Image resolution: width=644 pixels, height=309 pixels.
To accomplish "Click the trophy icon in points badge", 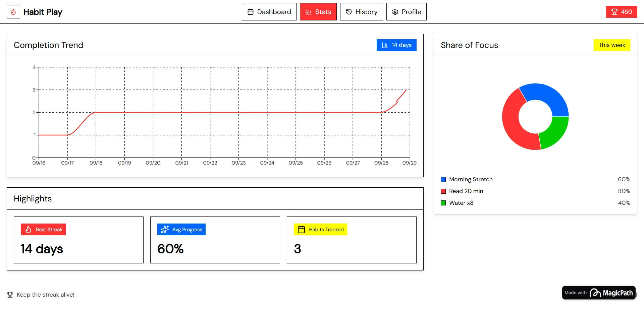I will tap(614, 12).
